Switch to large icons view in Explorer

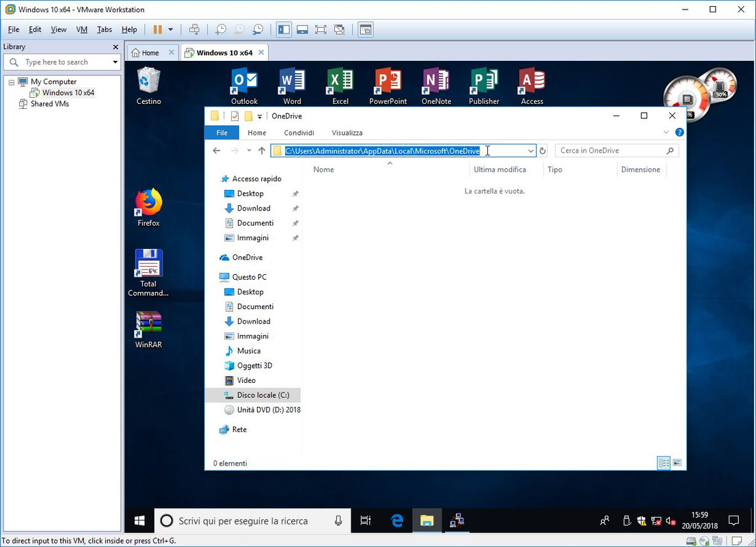pyautogui.click(x=677, y=463)
